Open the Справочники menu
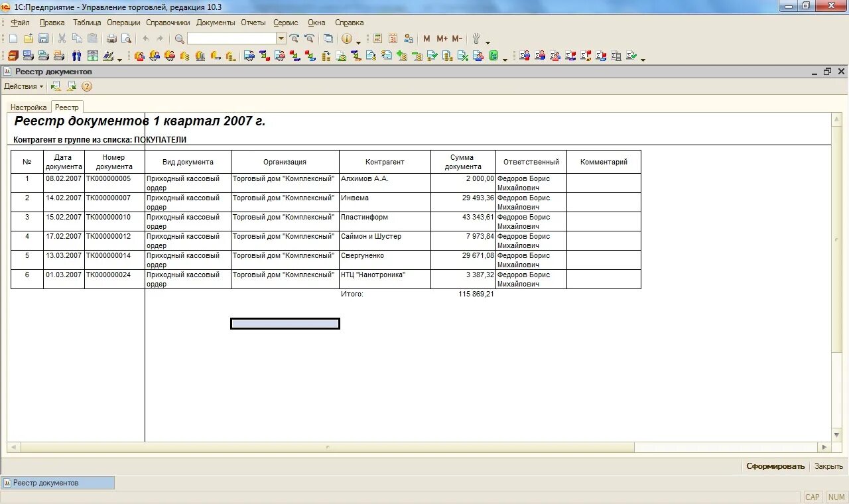Viewport: 849px width, 504px height. pos(168,23)
